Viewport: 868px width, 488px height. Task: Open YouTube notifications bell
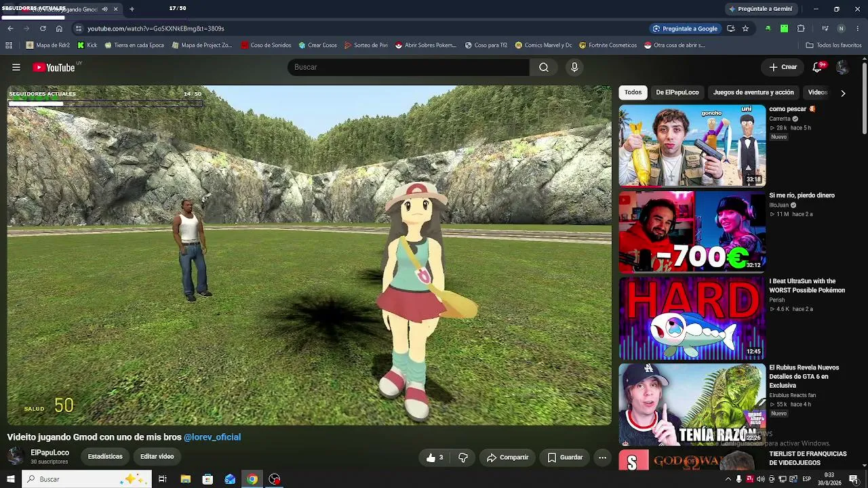pyautogui.click(x=818, y=67)
